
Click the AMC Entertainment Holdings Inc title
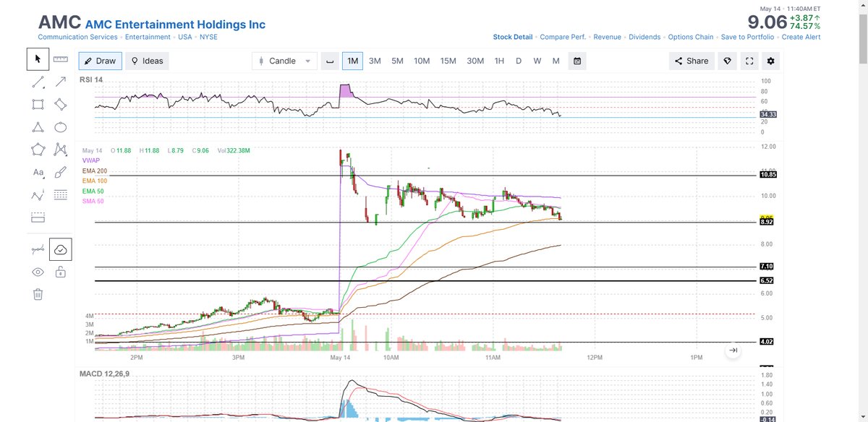click(x=175, y=25)
